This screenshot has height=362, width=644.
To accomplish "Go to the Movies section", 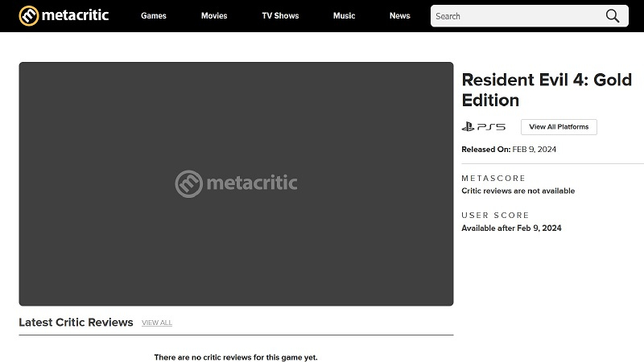I will point(214,16).
